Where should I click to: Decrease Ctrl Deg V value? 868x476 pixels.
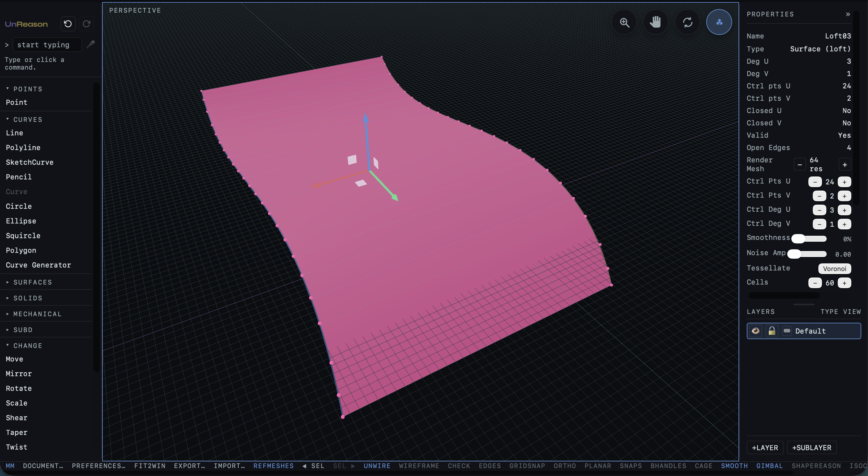[820, 224]
